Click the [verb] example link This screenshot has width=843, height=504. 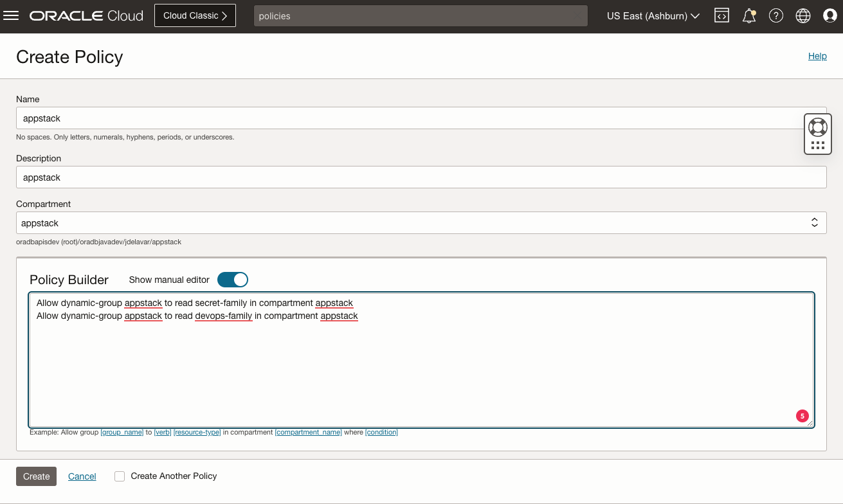(163, 432)
